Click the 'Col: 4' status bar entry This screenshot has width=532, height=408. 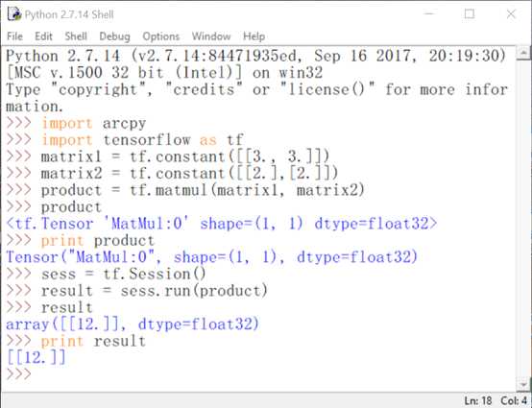point(514,401)
